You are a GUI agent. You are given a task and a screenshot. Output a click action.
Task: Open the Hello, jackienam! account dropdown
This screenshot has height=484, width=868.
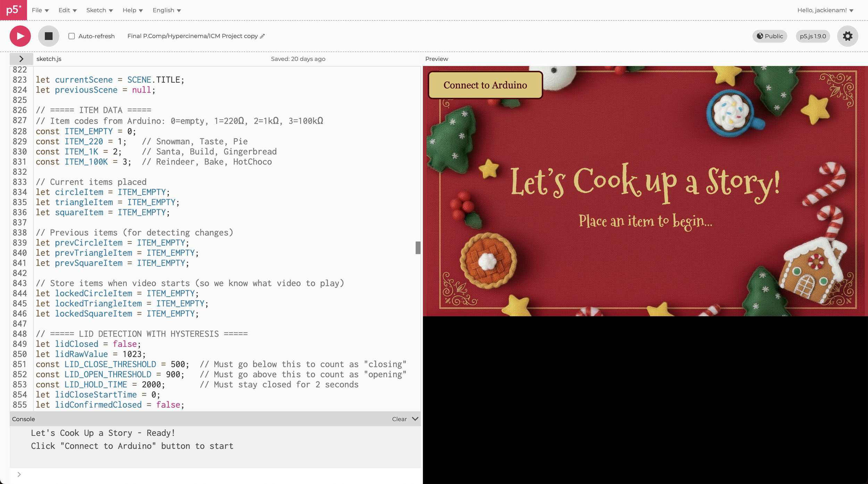(x=825, y=10)
